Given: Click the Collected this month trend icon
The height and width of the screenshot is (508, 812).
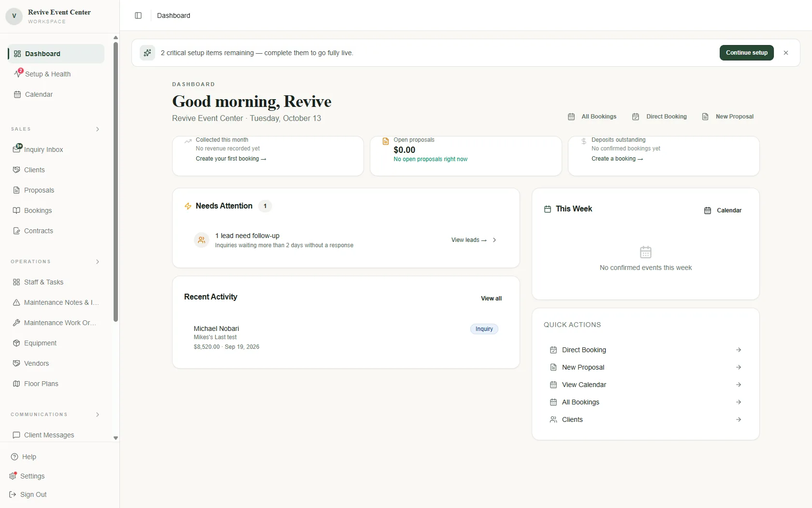Looking at the screenshot, I should [188, 141].
